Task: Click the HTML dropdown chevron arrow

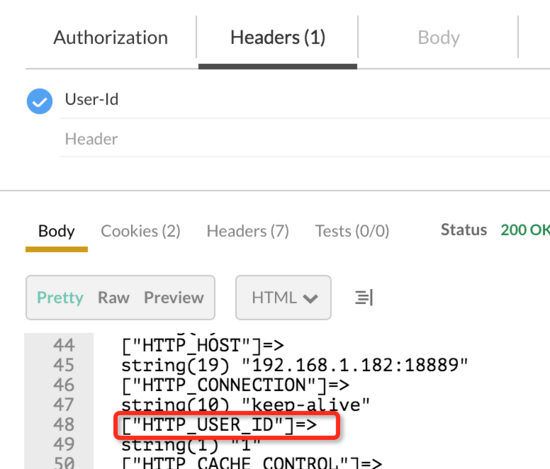Action: (x=310, y=299)
